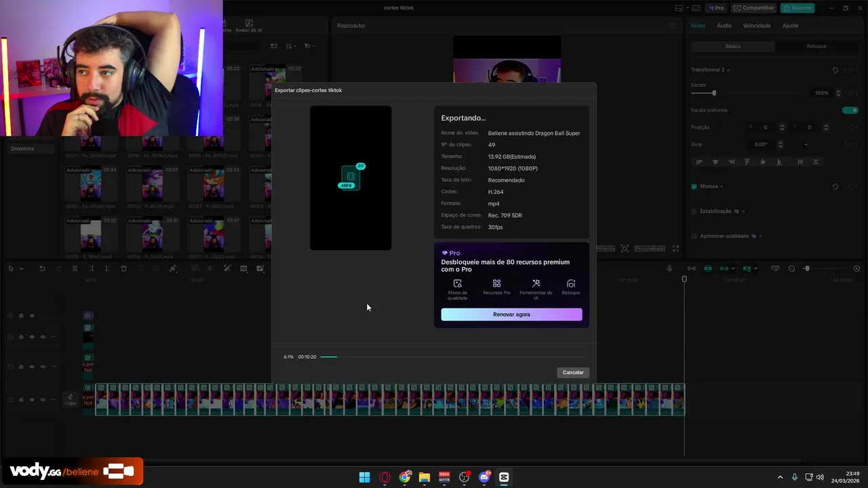Click the Posição Y value stepper
The width and height of the screenshot is (868, 488).
pyautogui.click(x=826, y=127)
